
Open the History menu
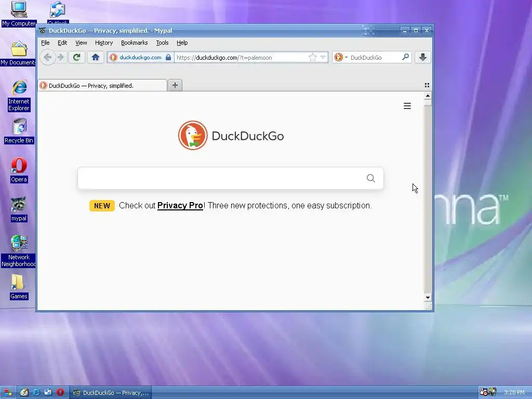pyautogui.click(x=104, y=43)
